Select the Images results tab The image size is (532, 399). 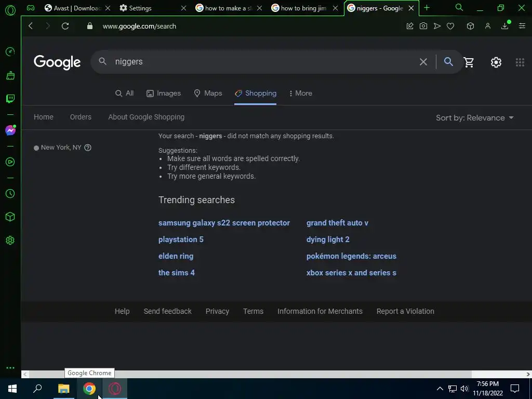[x=164, y=94]
